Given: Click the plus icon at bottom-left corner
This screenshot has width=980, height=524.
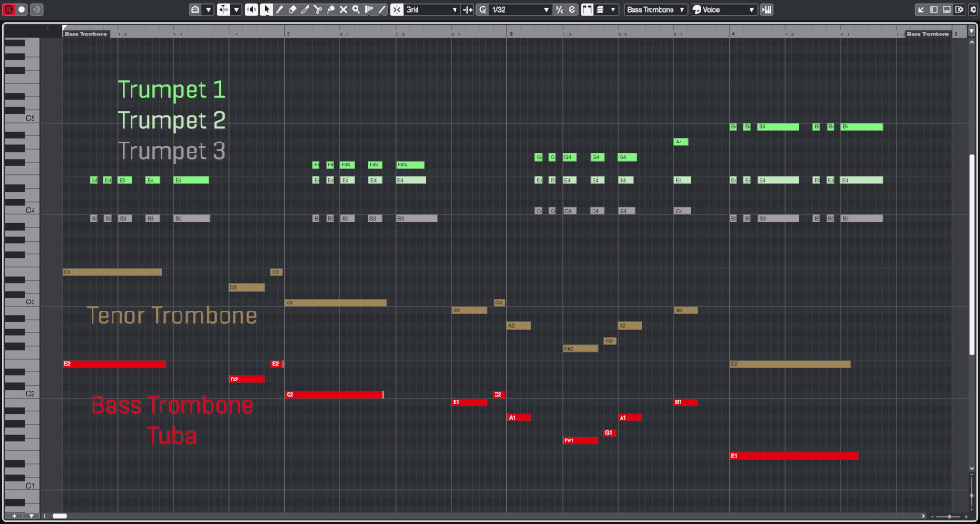Looking at the screenshot, I should coord(13,516).
